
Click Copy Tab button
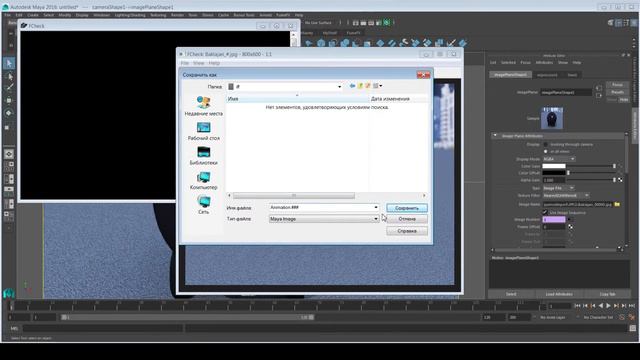click(x=607, y=294)
